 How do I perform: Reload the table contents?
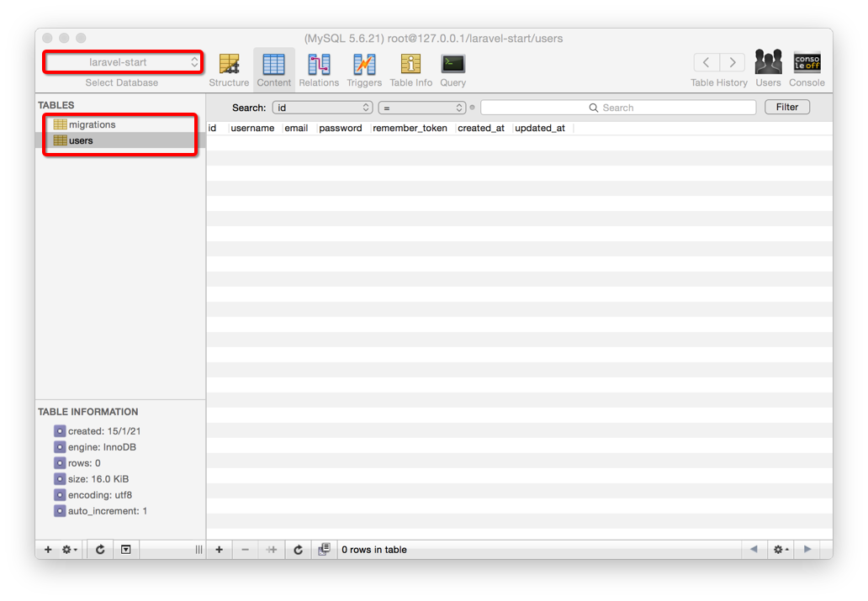pyautogui.click(x=298, y=550)
